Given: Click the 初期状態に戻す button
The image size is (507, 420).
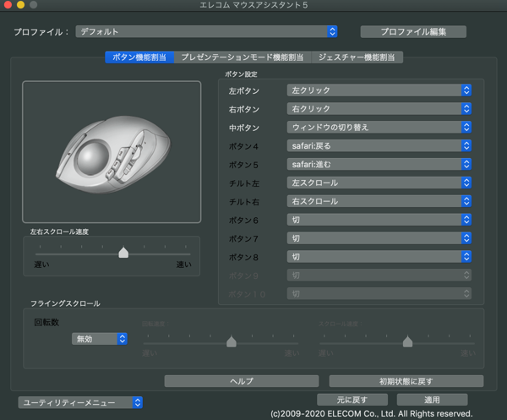Looking at the screenshot, I should click(406, 381).
